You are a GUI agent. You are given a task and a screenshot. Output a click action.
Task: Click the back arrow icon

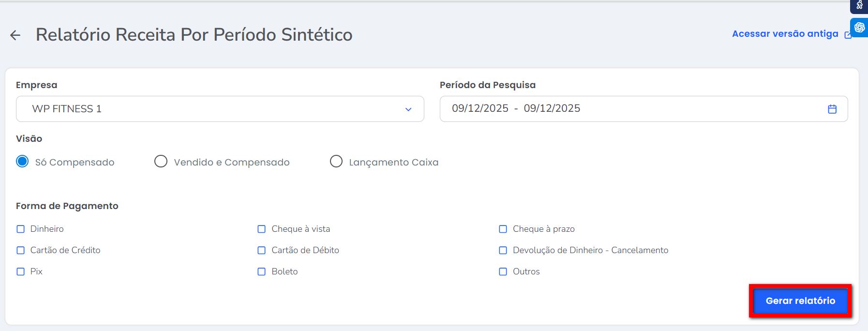click(15, 35)
